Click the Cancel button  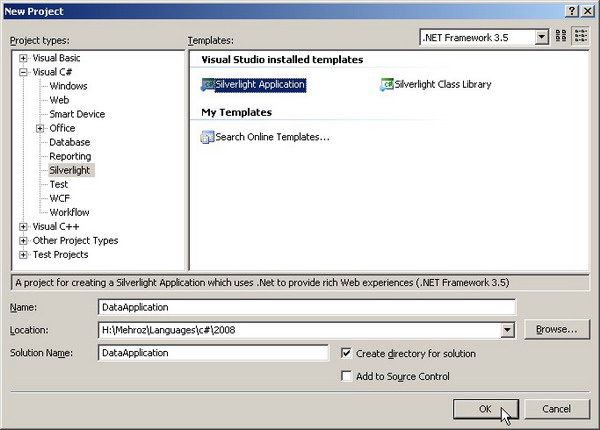click(556, 409)
